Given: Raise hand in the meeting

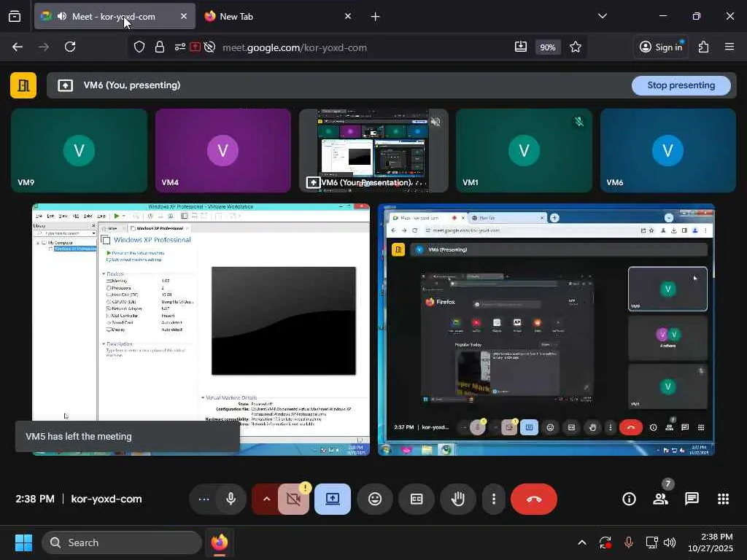Looking at the screenshot, I should click(458, 499).
